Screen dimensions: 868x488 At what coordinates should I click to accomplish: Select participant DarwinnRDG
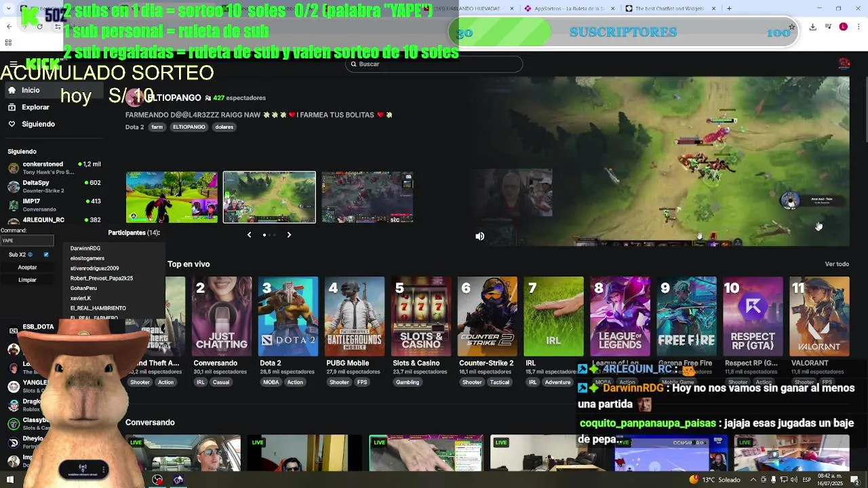85,248
